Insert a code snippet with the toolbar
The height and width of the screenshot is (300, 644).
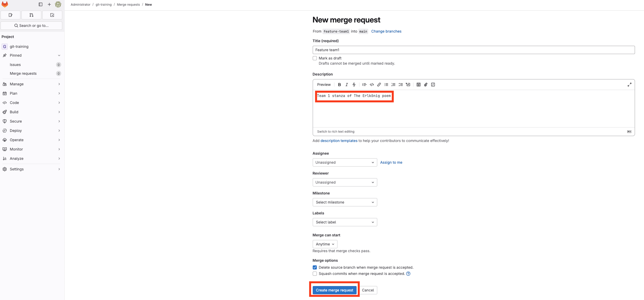coord(372,85)
